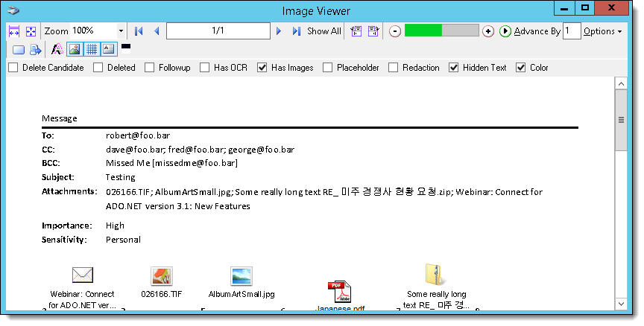Click the vertical scrollbar thumb
The height and width of the screenshot is (326, 644).
621,120
